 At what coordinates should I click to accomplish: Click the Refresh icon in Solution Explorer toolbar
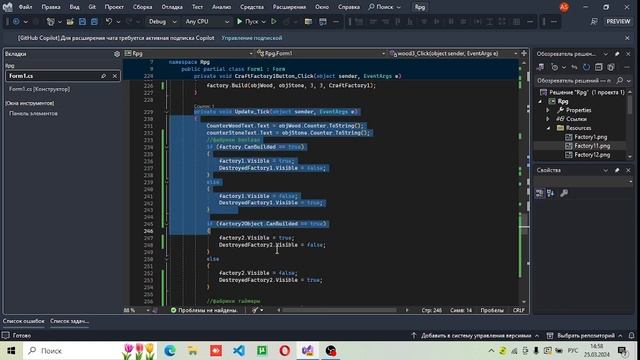(x=586, y=67)
